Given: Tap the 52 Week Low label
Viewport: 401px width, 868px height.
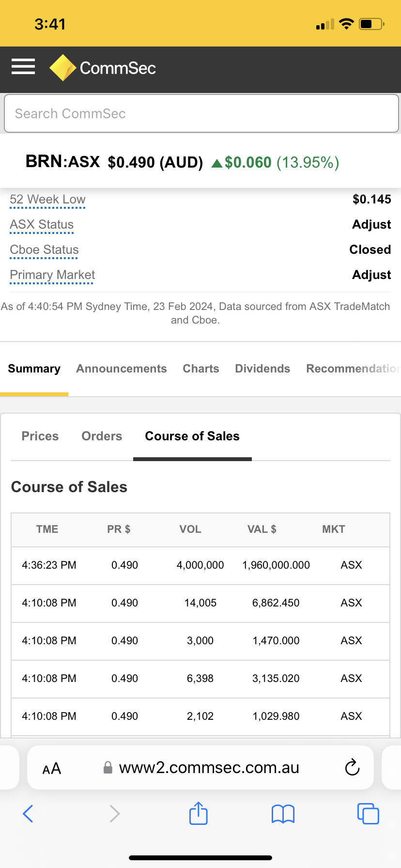Looking at the screenshot, I should tap(47, 200).
